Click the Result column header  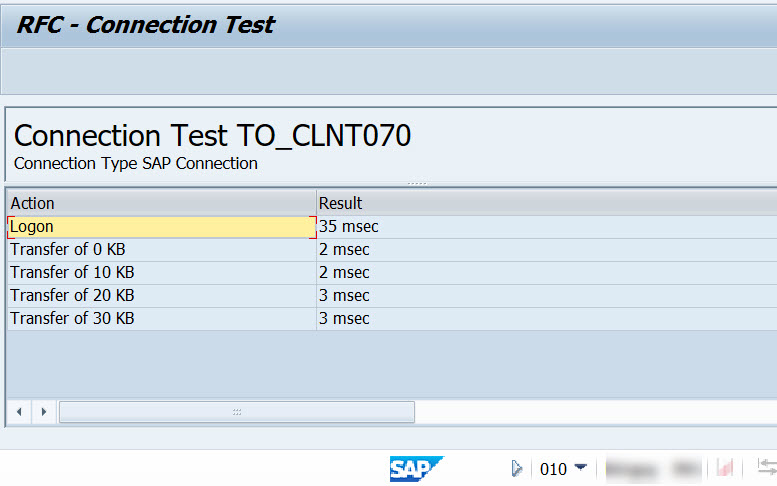545,203
